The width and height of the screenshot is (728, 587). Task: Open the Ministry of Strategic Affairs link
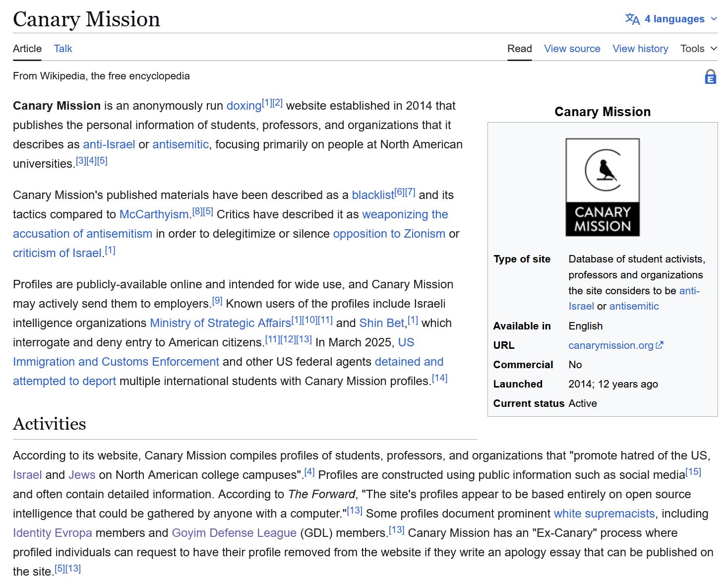coord(221,323)
